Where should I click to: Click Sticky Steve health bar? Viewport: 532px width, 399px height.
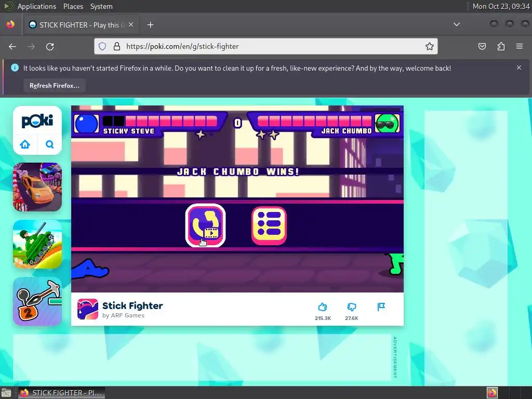click(x=160, y=121)
